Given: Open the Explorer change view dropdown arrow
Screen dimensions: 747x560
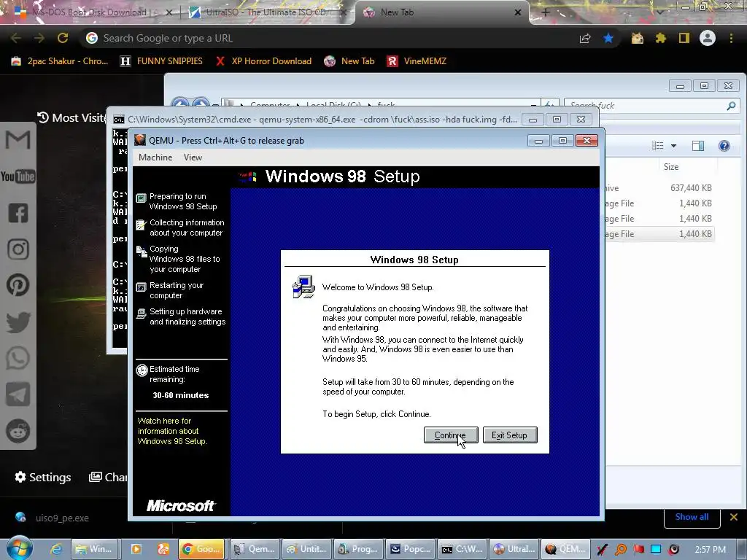Looking at the screenshot, I should 673,146.
